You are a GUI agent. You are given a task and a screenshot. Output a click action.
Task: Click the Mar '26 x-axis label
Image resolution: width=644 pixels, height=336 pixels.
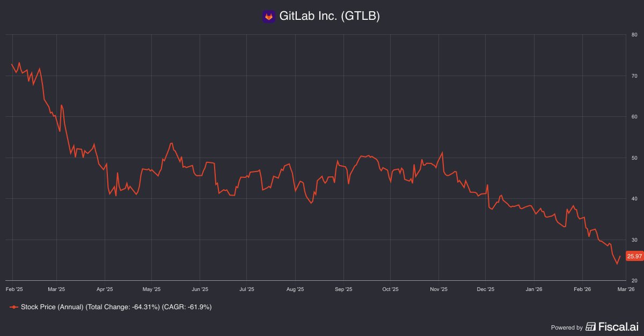coord(626,289)
